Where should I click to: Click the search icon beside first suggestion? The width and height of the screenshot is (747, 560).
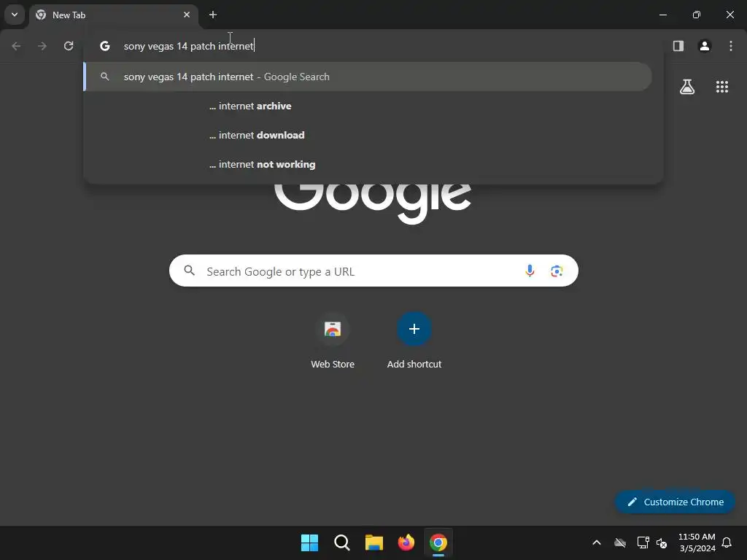point(105,77)
